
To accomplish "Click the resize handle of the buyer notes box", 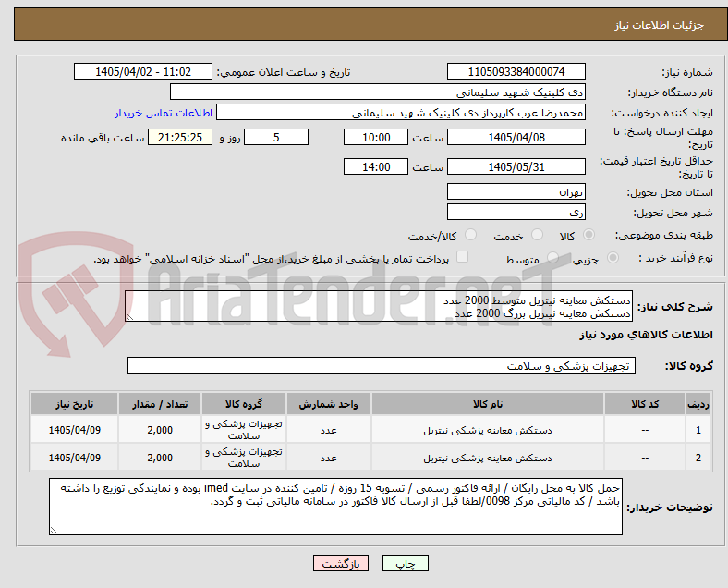I will click(54, 530).
